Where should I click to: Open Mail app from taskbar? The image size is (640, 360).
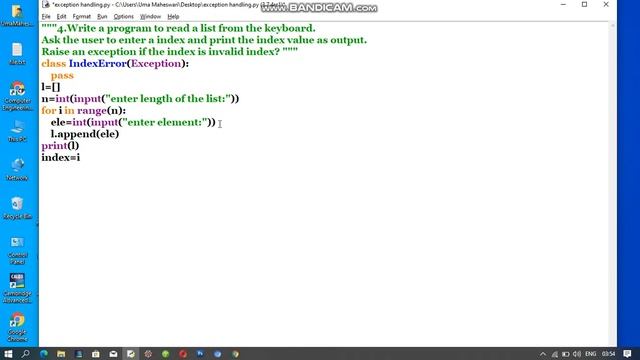(x=113, y=353)
